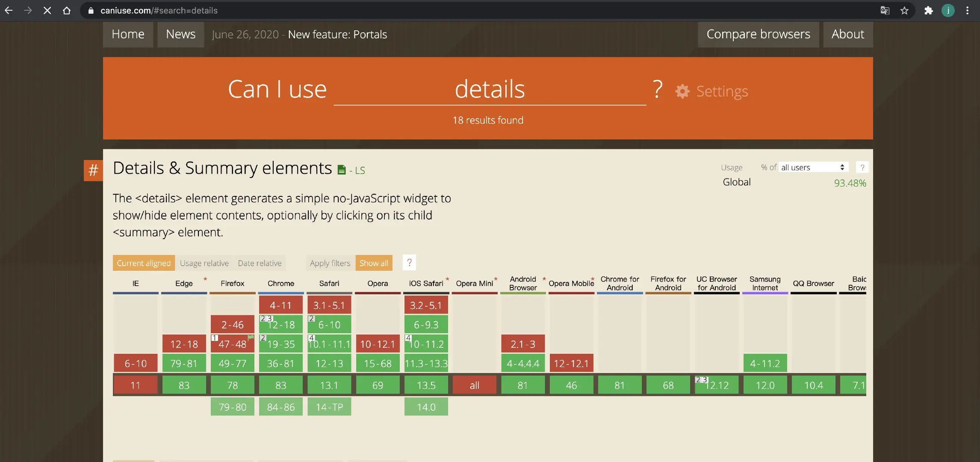The width and height of the screenshot is (980, 462).
Task: Click the Show all button
Action: point(374,263)
